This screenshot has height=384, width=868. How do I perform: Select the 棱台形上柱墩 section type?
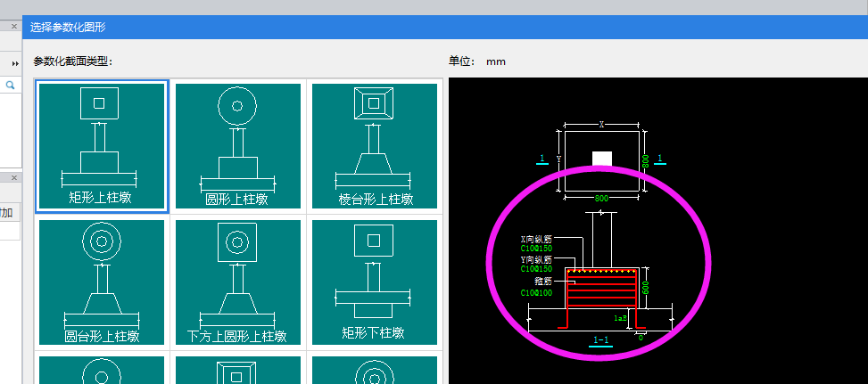click(x=375, y=146)
